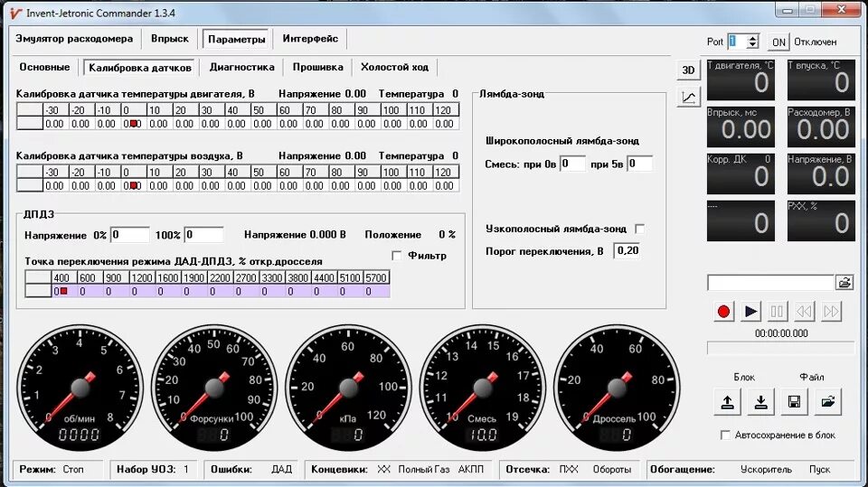Image resolution: width=868 pixels, height=487 pixels.
Task: Click the playback progress bar
Action: pos(780,348)
